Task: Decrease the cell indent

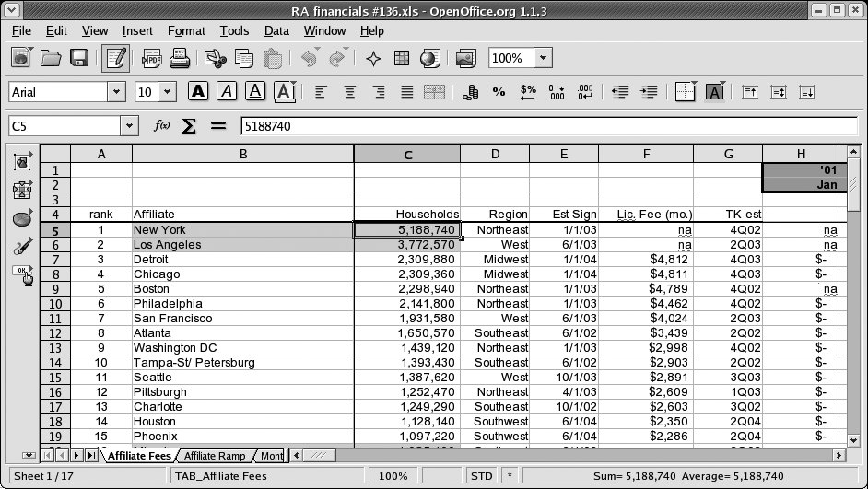Action: (x=620, y=92)
